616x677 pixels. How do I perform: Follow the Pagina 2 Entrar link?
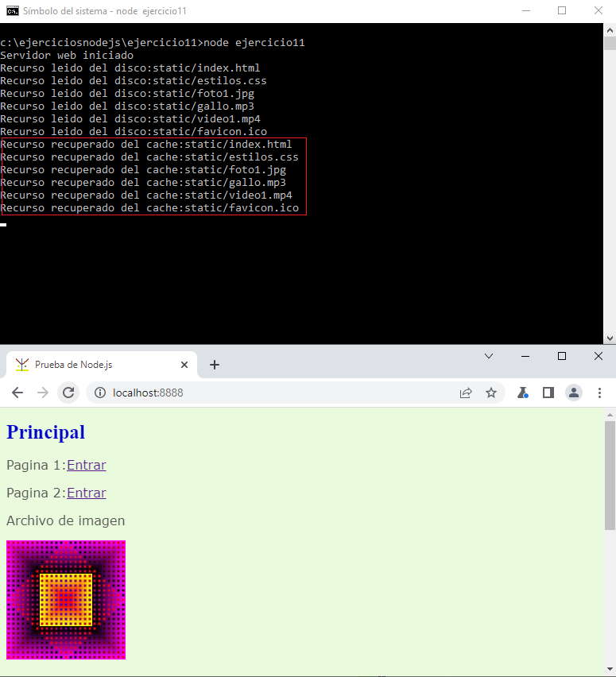point(87,493)
